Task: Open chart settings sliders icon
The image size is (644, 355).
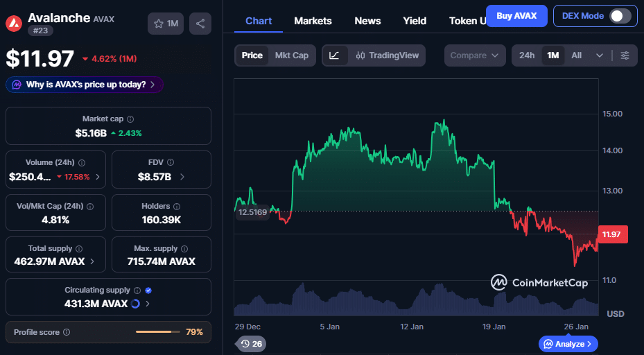Action: 625,55
